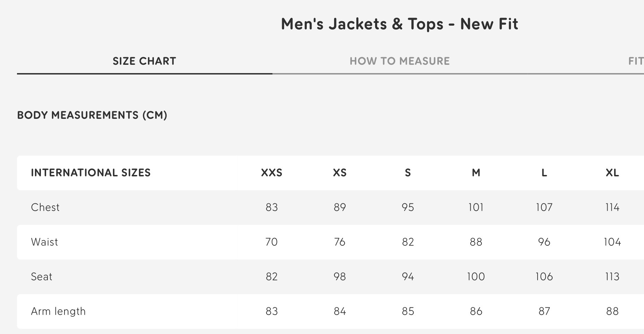Viewport: 644px width, 334px height.
Task: Click the INTERNATIONAL SIZES table header
Action: pyautogui.click(x=91, y=173)
